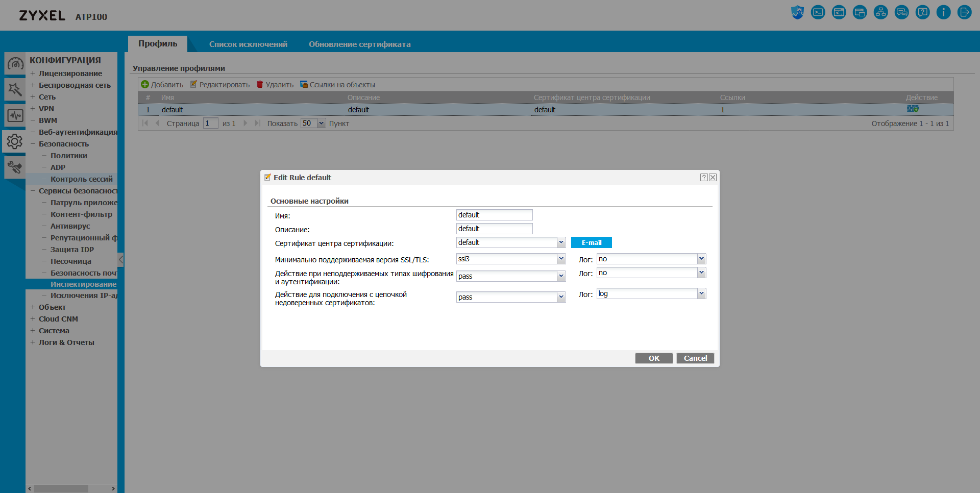The height and width of the screenshot is (493, 980).
Task: Click the Добавить add profile button
Action: click(162, 85)
